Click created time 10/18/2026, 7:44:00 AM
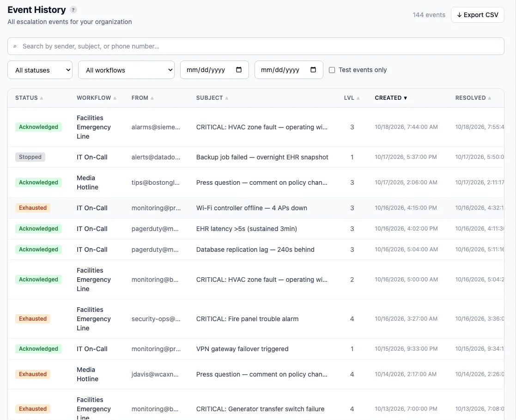Image resolution: width=516 pixels, height=420 pixels. [406, 127]
